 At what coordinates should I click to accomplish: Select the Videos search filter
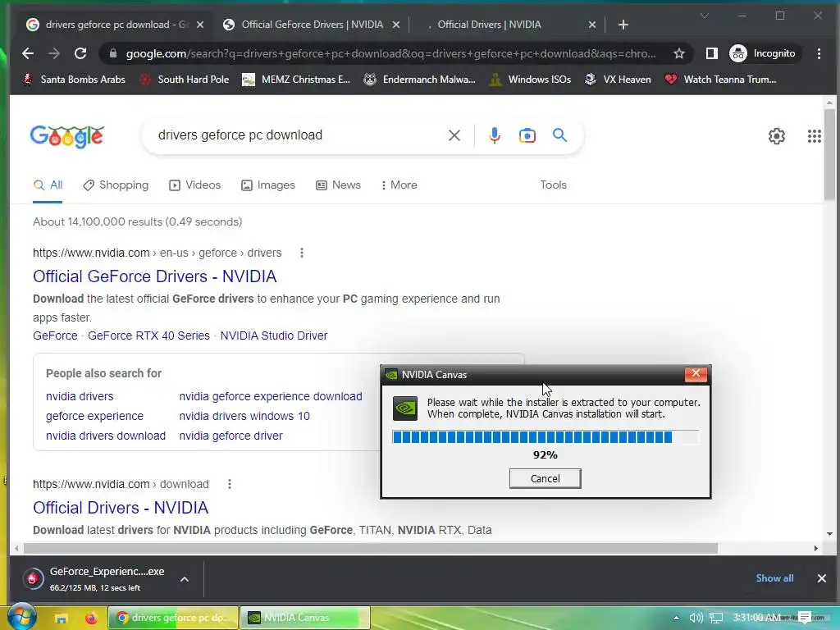195,185
